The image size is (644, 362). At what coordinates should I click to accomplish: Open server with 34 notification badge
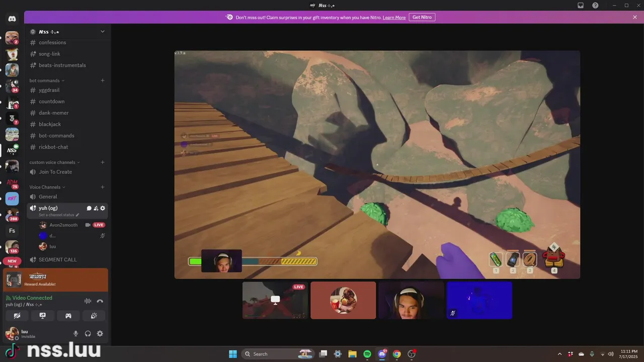click(x=12, y=86)
